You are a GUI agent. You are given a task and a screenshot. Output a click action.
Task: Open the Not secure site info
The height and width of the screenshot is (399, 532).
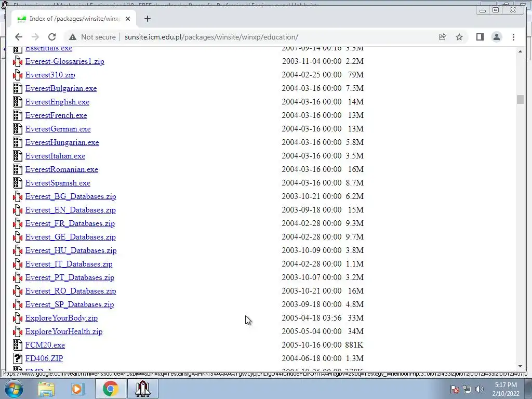click(x=92, y=37)
